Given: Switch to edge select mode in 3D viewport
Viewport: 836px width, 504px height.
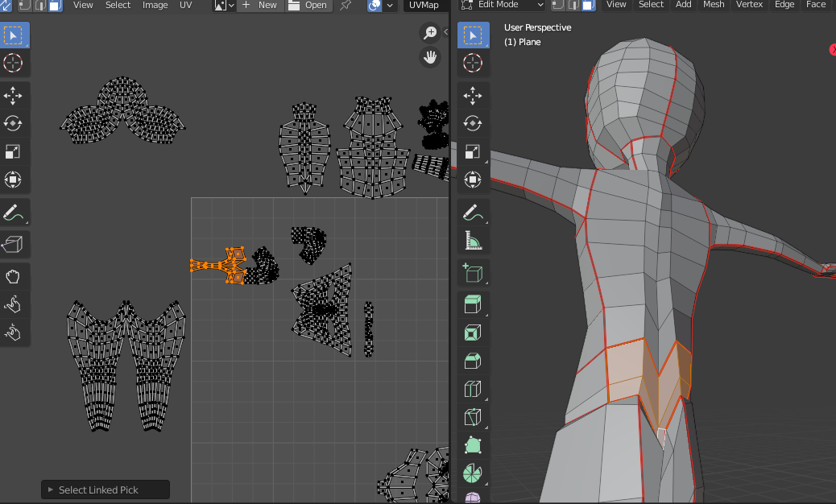Looking at the screenshot, I should coord(574,5).
